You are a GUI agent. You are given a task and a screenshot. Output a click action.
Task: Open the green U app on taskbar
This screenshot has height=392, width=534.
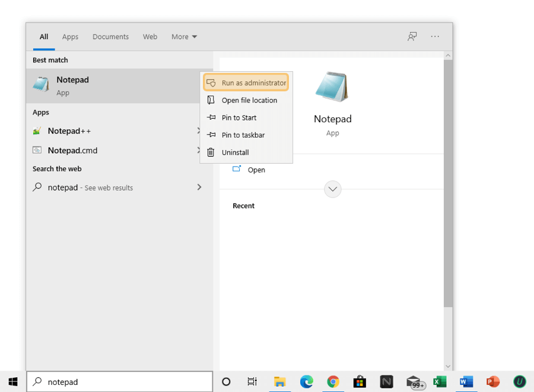(x=520, y=382)
